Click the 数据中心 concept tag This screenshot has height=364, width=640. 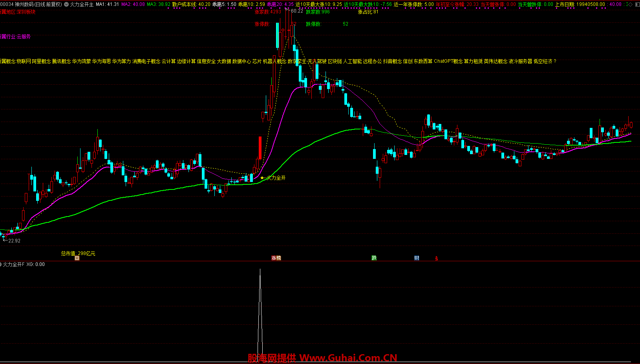point(241,61)
